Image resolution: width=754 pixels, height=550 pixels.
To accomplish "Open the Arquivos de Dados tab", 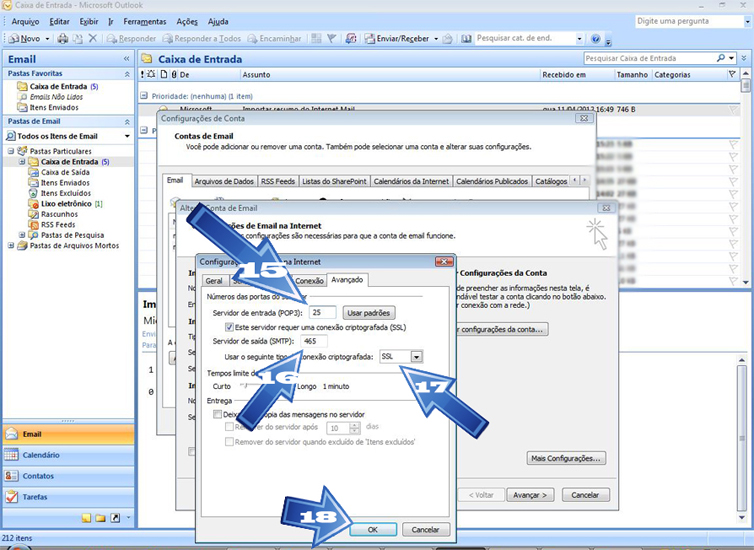I will pos(224,181).
